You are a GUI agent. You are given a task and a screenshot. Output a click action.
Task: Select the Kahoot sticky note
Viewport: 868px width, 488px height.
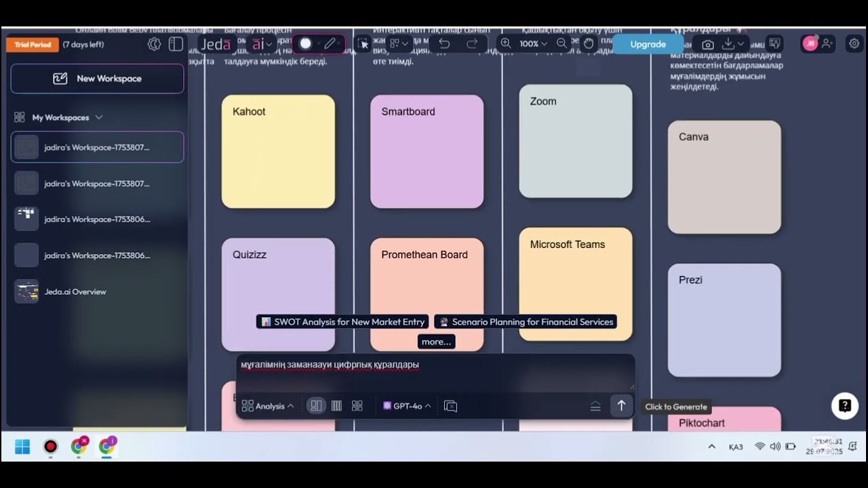(278, 152)
